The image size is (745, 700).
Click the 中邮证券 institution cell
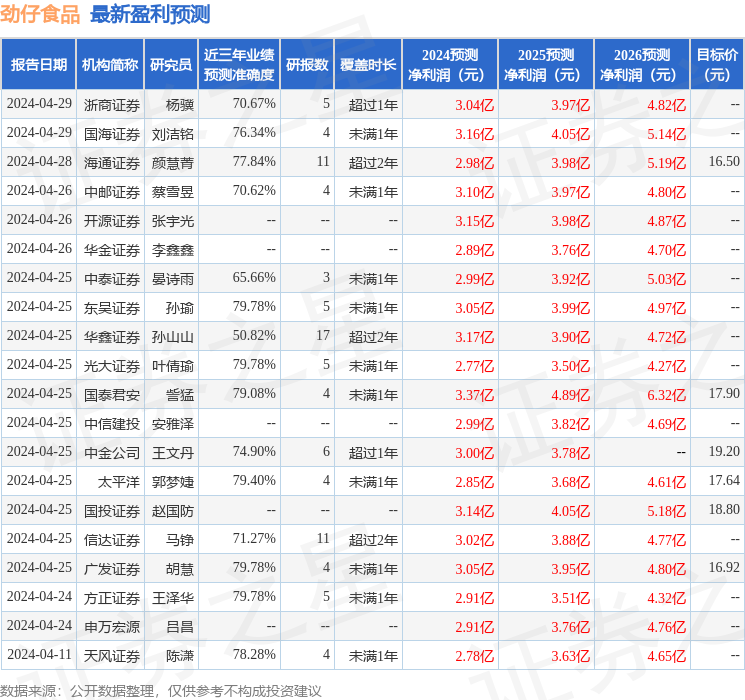coord(112,192)
